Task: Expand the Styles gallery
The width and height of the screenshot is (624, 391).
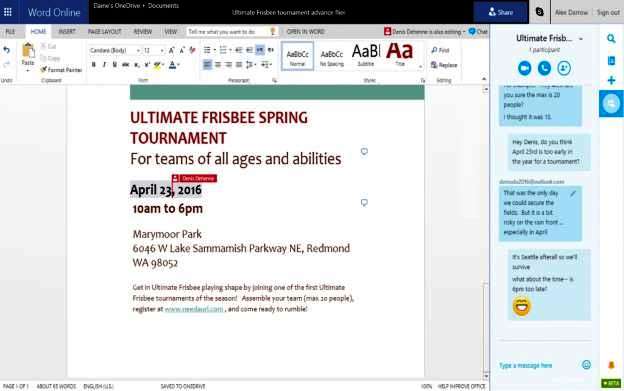Action: coord(420,68)
